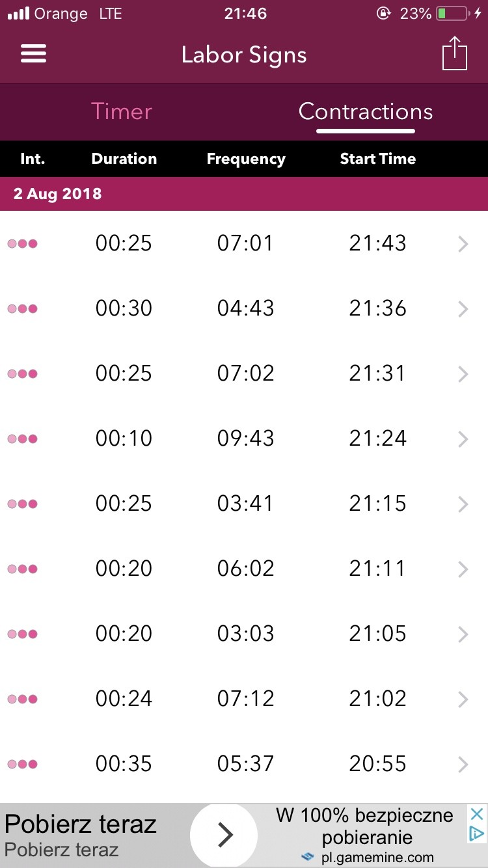Image resolution: width=488 pixels, height=868 pixels.
Task: Open pl.gamemine.com ad link
Action: pyautogui.click(x=377, y=857)
